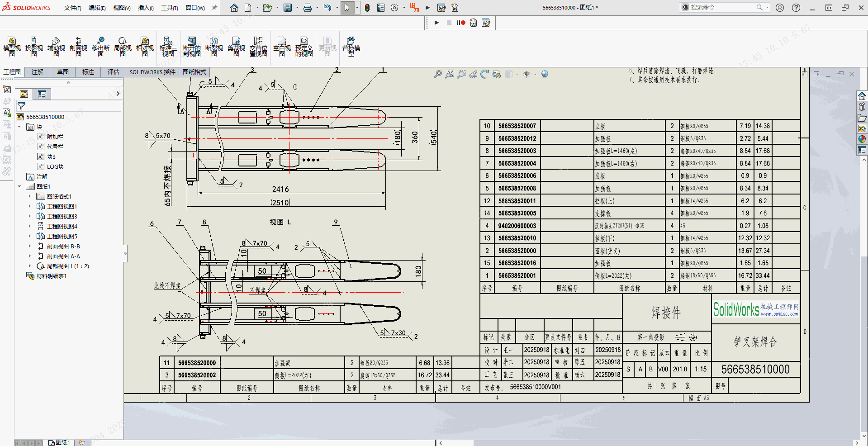Expand 剖面视图 B-B tree node
The image size is (868, 446).
(30, 246)
